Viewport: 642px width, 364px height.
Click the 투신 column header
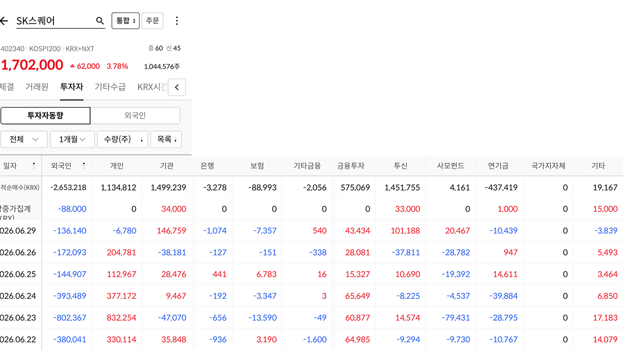point(400,166)
